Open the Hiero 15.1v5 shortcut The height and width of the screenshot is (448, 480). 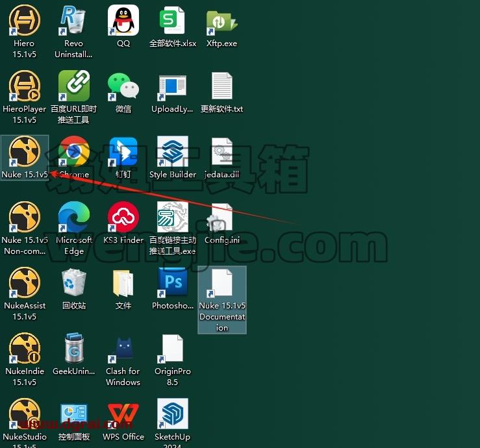tap(25, 20)
